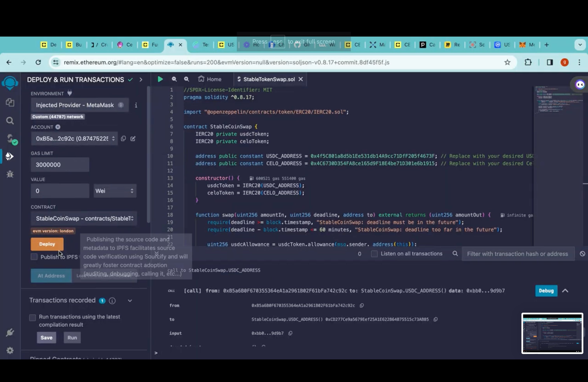
Task: Click ENVIRONMENT info icon
Action: tap(136, 105)
